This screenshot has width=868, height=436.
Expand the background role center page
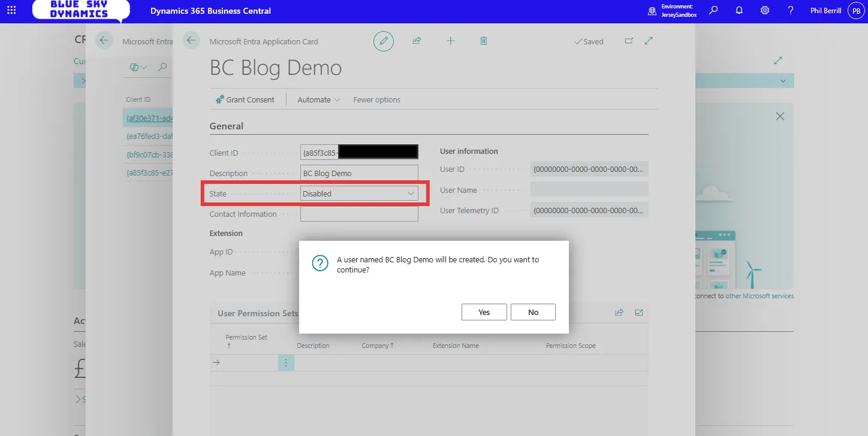(x=778, y=60)
